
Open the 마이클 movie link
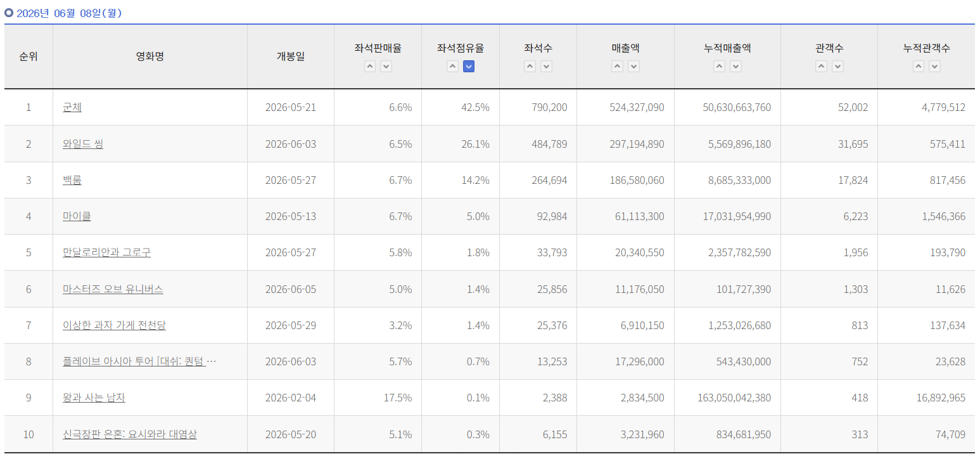(x=77, y=216)
